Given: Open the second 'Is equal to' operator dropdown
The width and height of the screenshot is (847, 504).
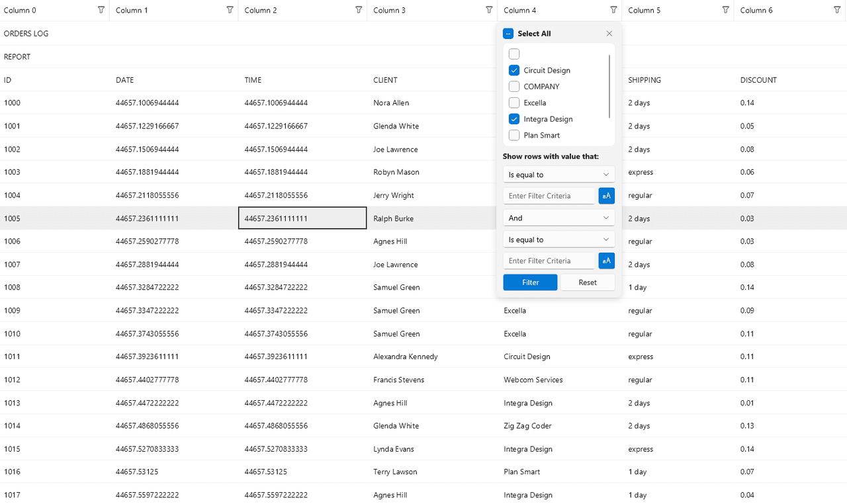Looking at the screenshot, I should pyautogui.click(x=559, y=239).
